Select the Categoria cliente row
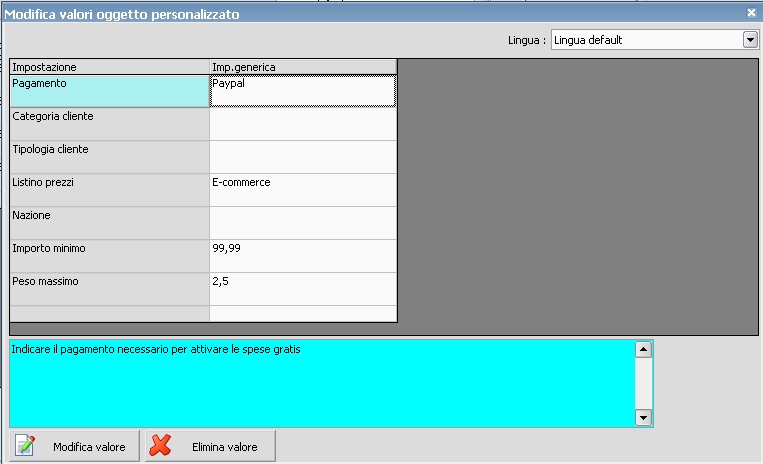 110,124
